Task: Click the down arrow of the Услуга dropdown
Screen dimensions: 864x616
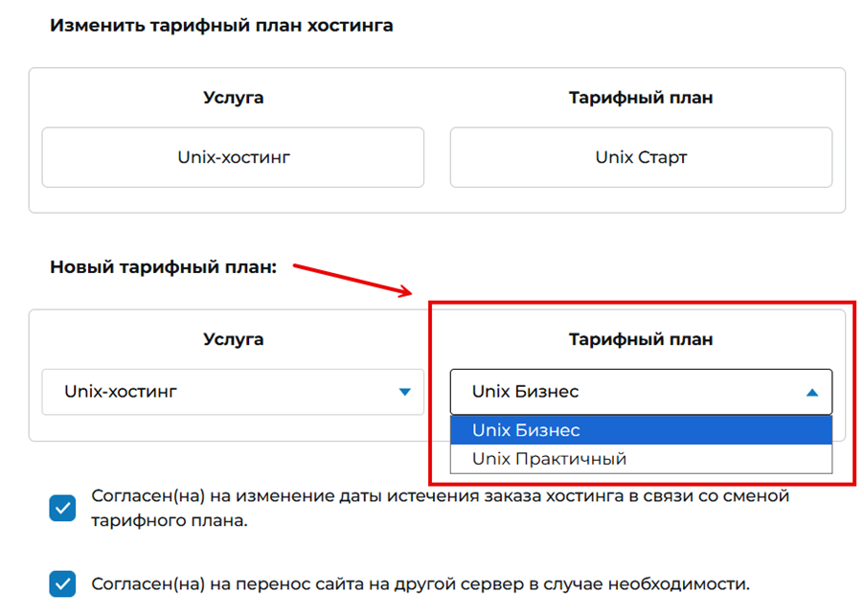Action: coord(404,392)
